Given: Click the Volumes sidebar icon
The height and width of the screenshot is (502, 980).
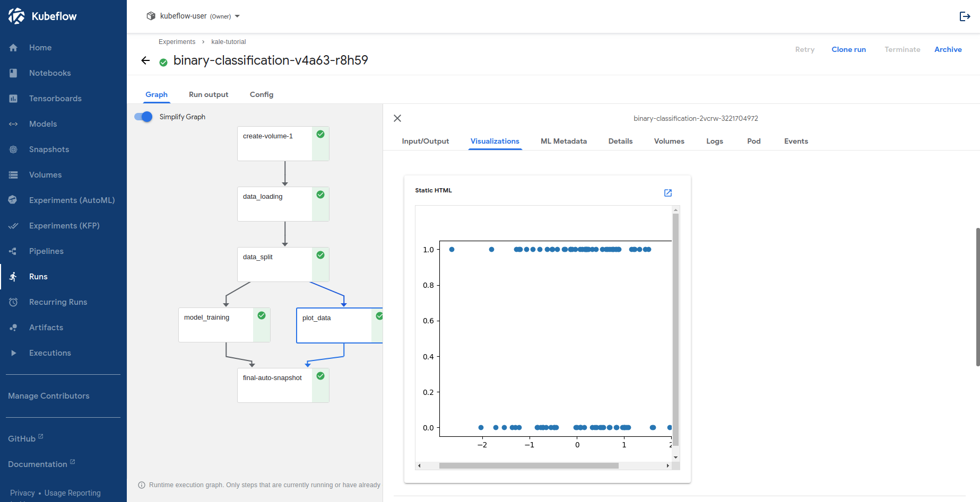Looking at the screenshot, I should point(13,175).
